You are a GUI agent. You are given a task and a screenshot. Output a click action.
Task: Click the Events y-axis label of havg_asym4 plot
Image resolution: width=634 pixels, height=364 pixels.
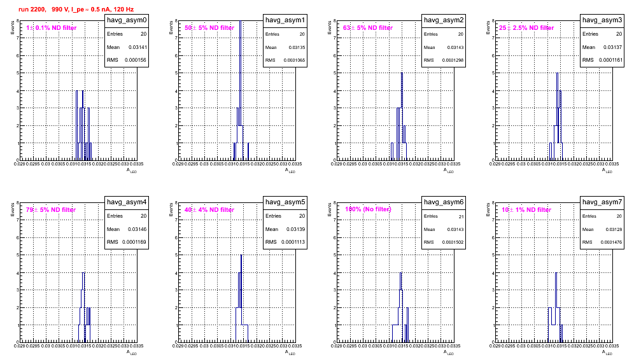tap(12, 209)
